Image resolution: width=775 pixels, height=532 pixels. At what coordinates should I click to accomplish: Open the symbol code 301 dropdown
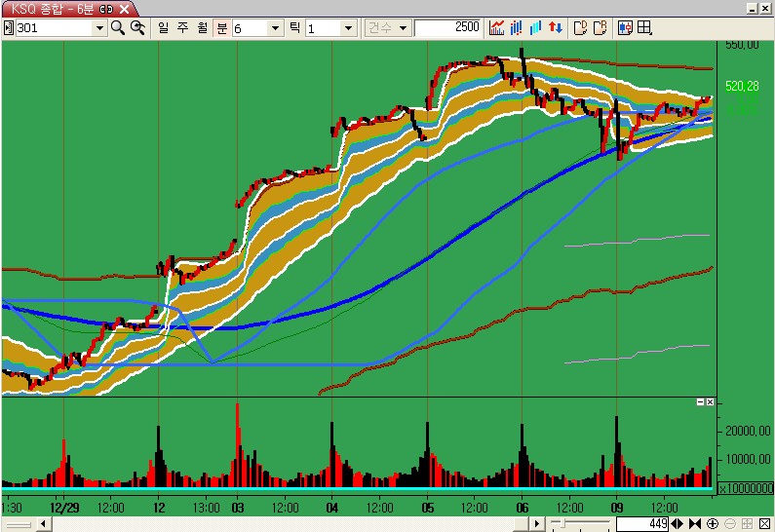(x=98, y=28)
